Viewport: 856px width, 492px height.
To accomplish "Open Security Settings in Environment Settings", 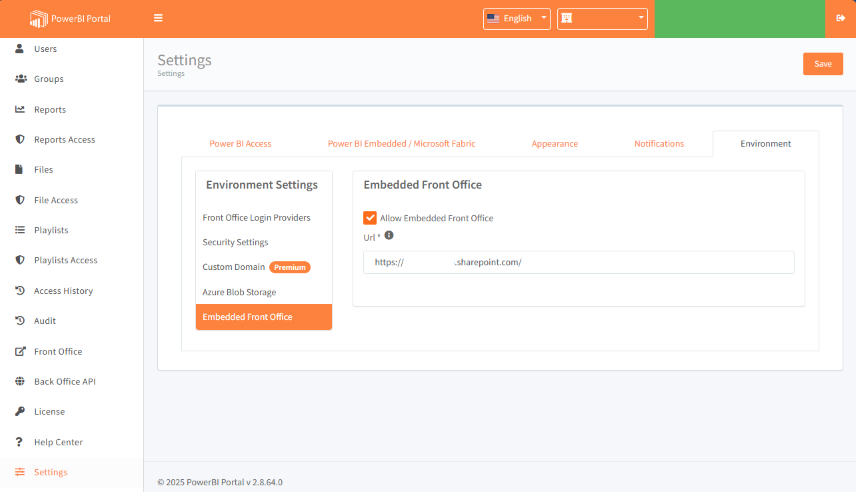I will point(235,242).
